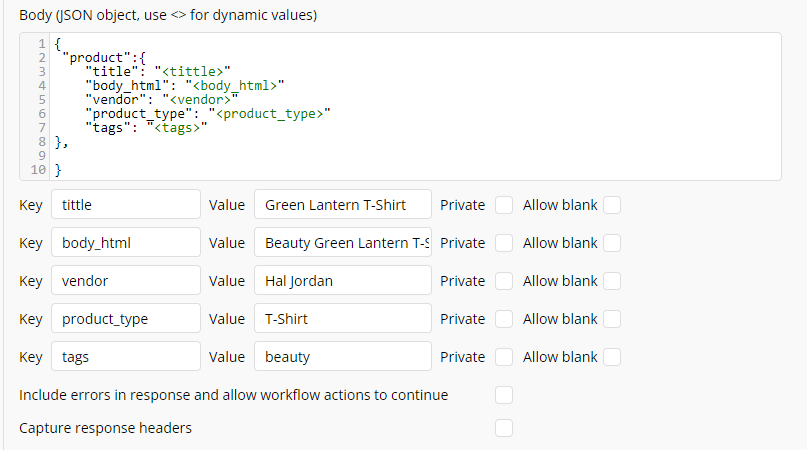The width and height of the screenshot is (807, 450).
Task: Check 'Include errors in response' checkbox
Action: point(504,395)
